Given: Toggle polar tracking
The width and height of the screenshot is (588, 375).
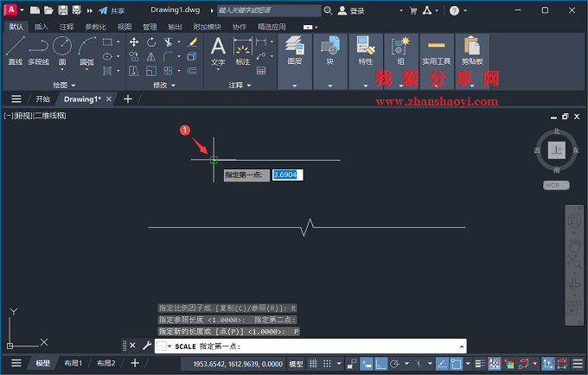Looking at the screenshot, I should [x=394, y=364].
